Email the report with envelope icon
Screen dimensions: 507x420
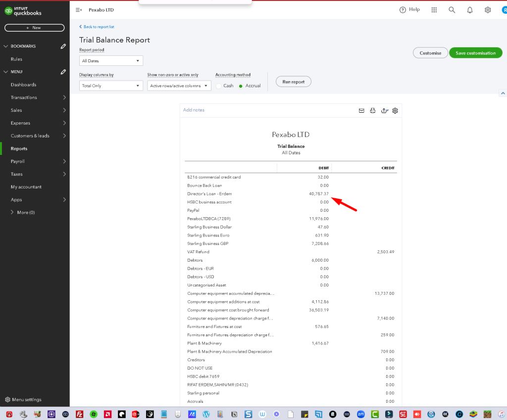click(x=361, y=110)
